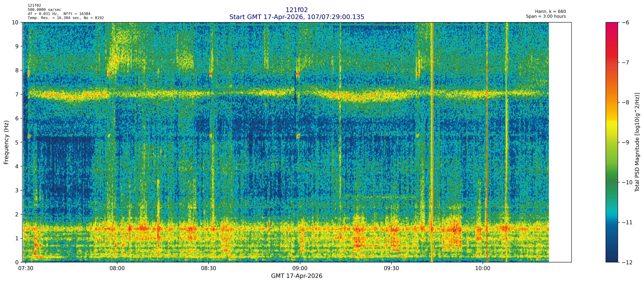
Task: Click the plot title '121f02'
Action: 297,10
